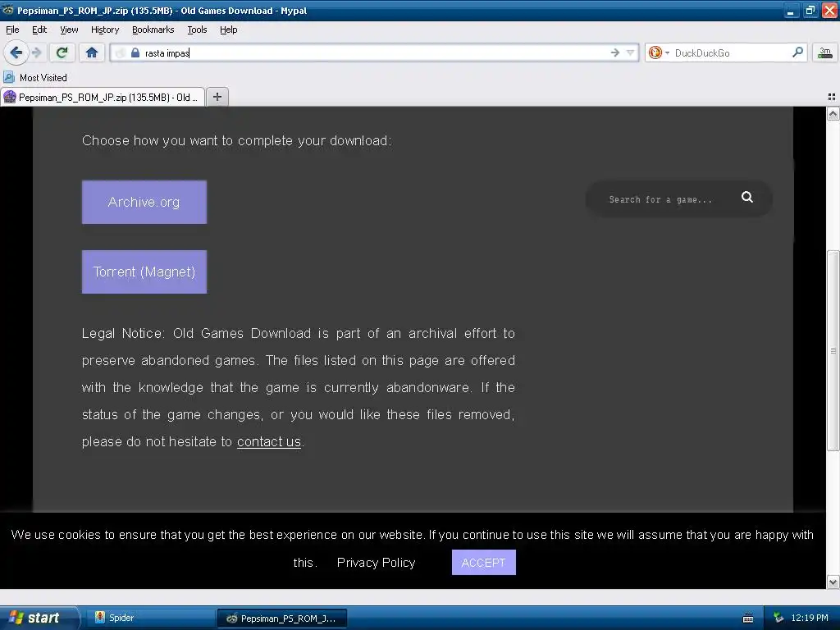Click the 'Choose how you want to complete' heading

(x=237, y=140)
